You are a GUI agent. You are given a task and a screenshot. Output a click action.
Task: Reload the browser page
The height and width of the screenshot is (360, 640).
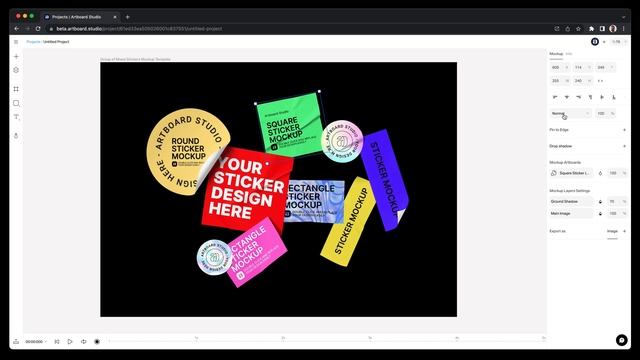38,29
